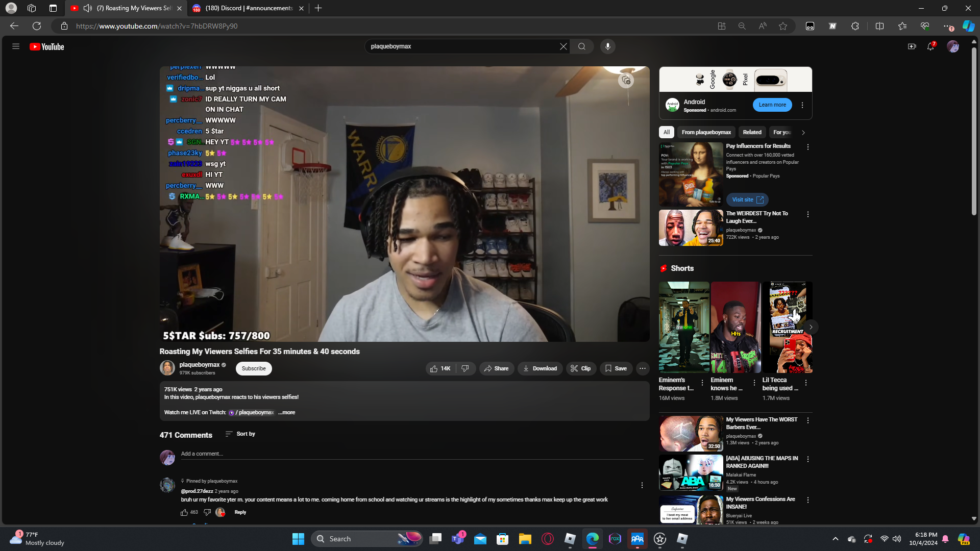Image resolution: width=980 pixels, height=551 pixels.
Task: Show more filter chips with the arrow
Action: 803,133
